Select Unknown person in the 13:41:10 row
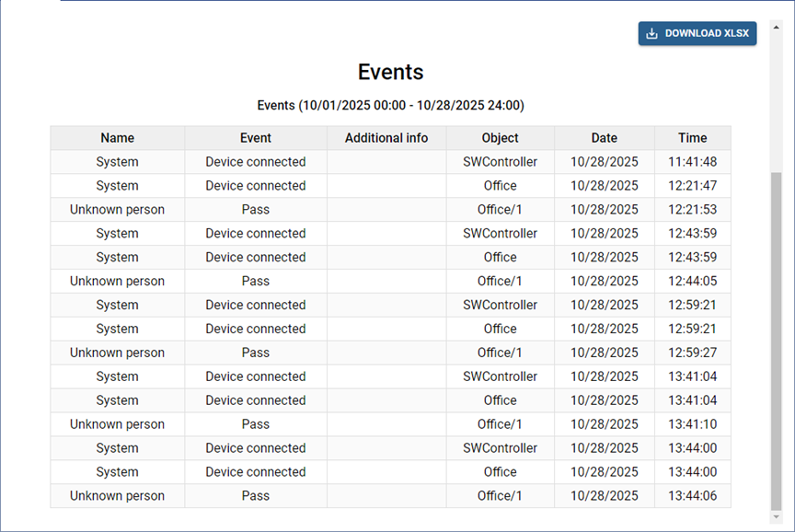 117,424
